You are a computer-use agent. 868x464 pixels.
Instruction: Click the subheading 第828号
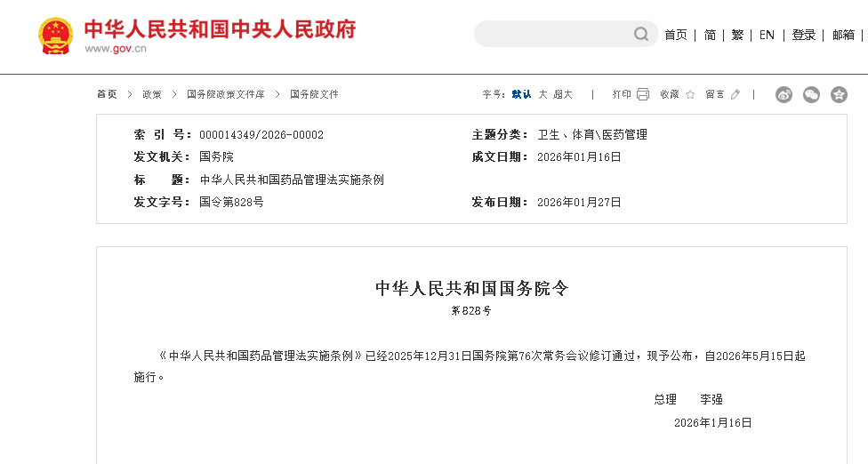click(x=471, y=311)
